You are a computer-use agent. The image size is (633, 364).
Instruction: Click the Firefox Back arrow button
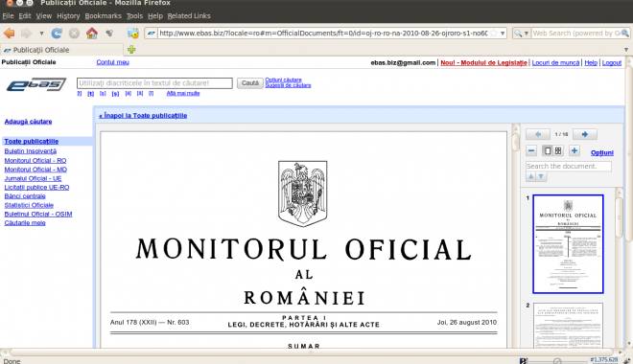(x=10, y=34)
